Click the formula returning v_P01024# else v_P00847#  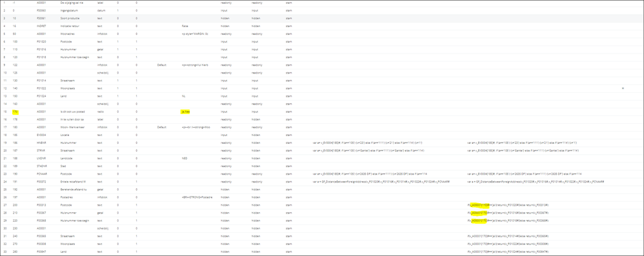click(508, 251)
